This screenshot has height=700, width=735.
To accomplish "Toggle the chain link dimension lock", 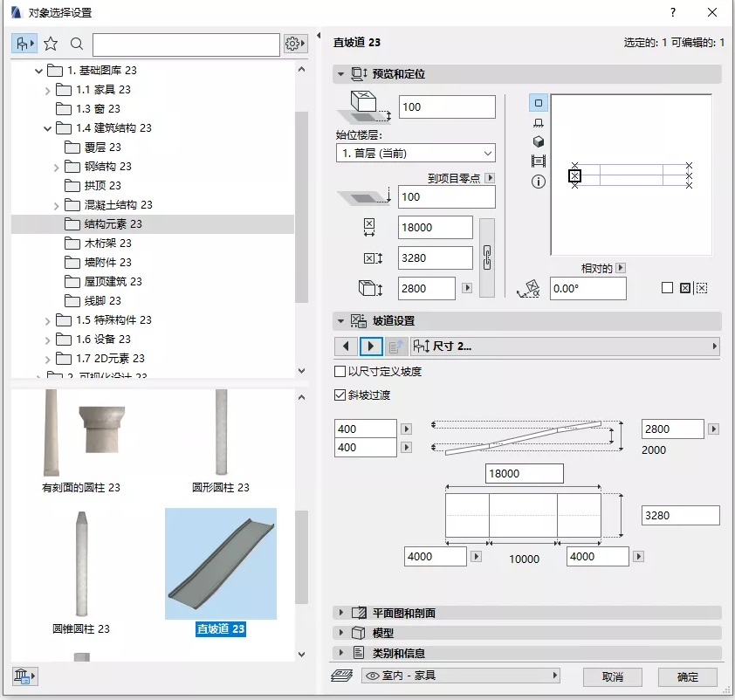I will point(487,257).
